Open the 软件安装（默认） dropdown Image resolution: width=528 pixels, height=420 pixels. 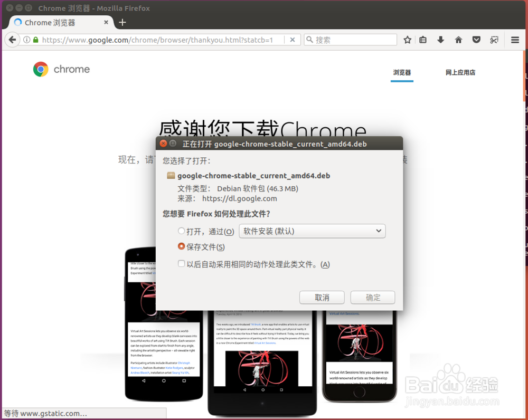[312, 231]
